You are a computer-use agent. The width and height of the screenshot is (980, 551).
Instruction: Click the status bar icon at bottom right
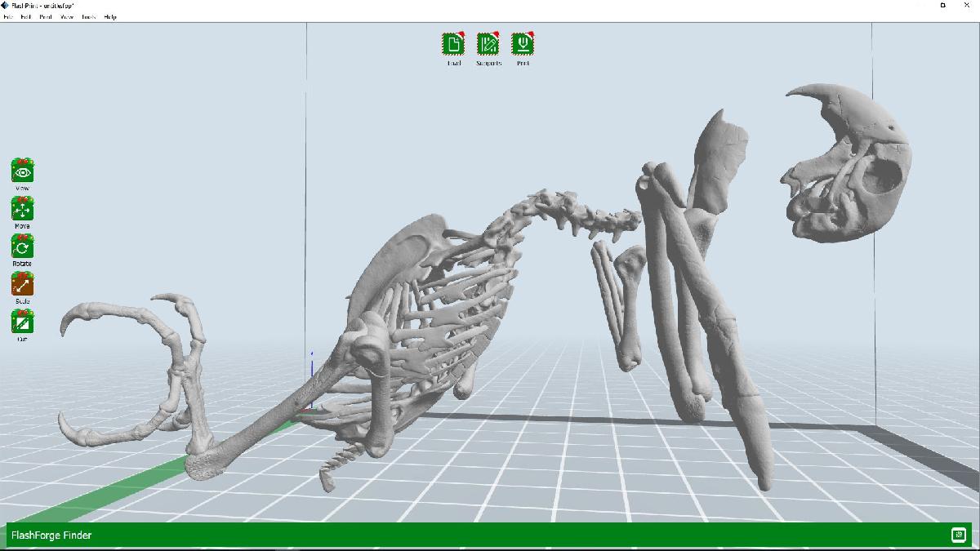(958, 535)
